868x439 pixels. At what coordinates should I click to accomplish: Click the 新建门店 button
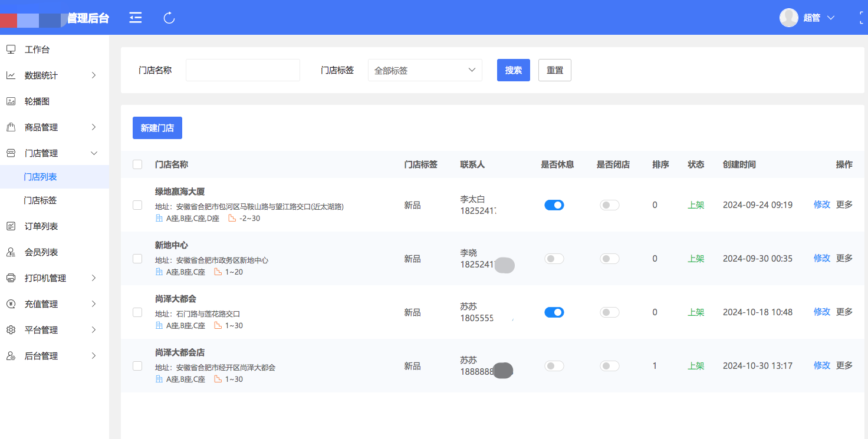point(157,128)
